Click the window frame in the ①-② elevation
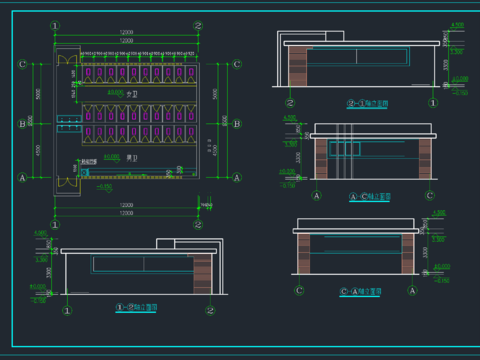This screenshot has height=360, width=480. [143, 264]
